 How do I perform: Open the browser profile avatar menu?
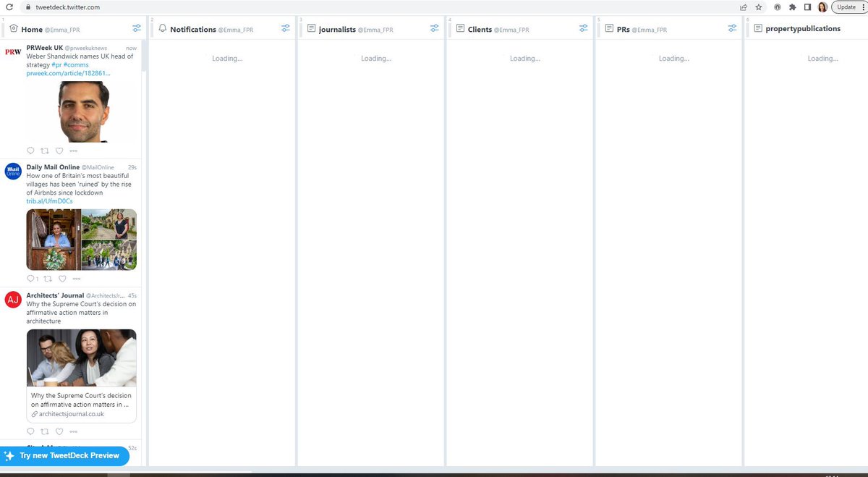(x=822, y=7)
